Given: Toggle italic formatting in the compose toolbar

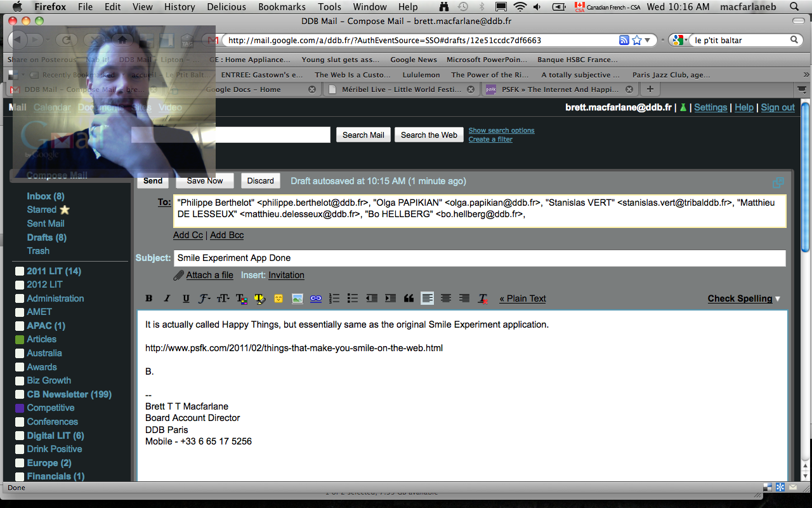Looking at the screenshot, I should tap(167, 298).
